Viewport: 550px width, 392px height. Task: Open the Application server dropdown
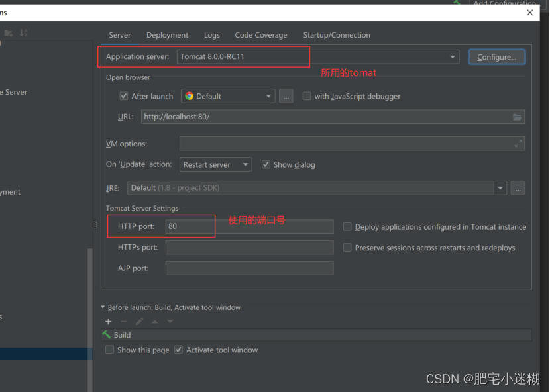pos(318,57)
